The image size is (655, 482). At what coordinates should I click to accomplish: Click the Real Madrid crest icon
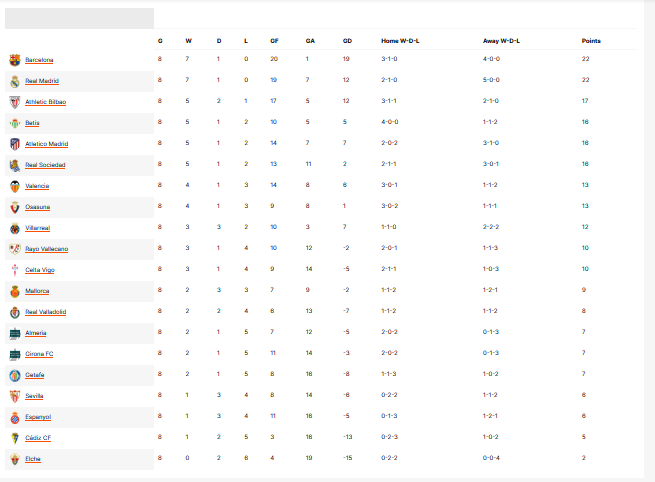(15, 81)
